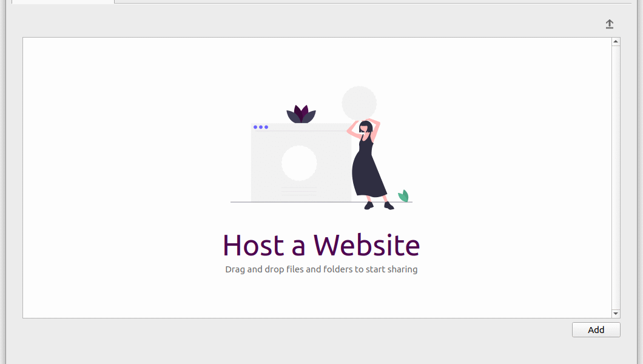Click the three purple browser dots
Image resolution: width=643 pixels, height=364 pixels.
click(261, 127)
